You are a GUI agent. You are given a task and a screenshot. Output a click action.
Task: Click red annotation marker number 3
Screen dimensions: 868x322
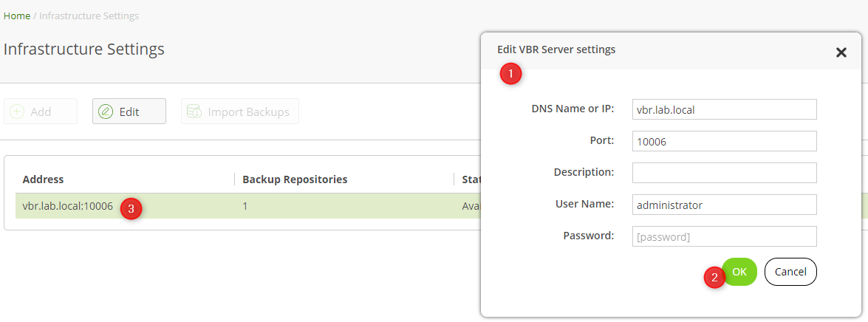pos(131,208)
